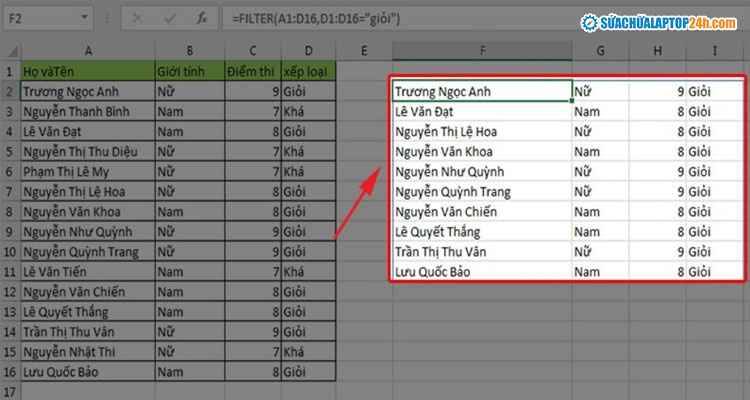The width and height of the screenshot is (750, 400).
Task: Select column A header
Action: [x=88, y=50]
